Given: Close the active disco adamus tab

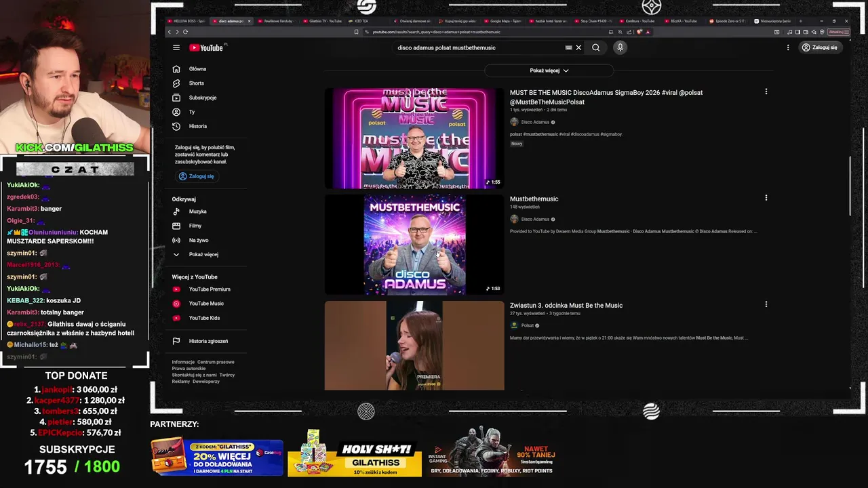Looking at the screenshot, I should click(x=249, y=21).
